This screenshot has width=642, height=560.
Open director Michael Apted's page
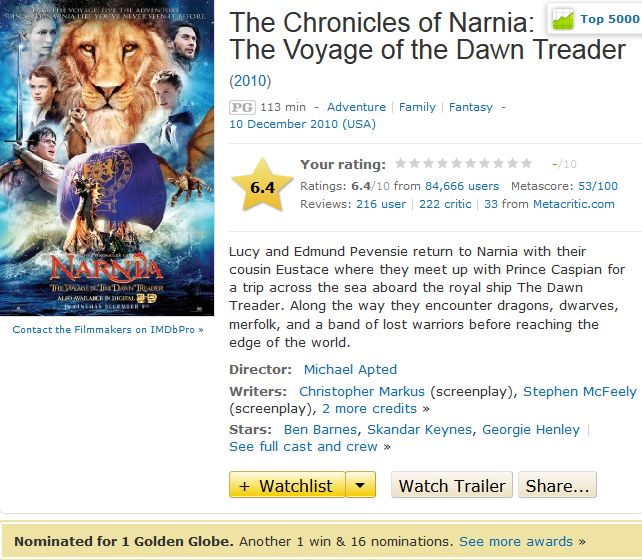click(350, 369)
